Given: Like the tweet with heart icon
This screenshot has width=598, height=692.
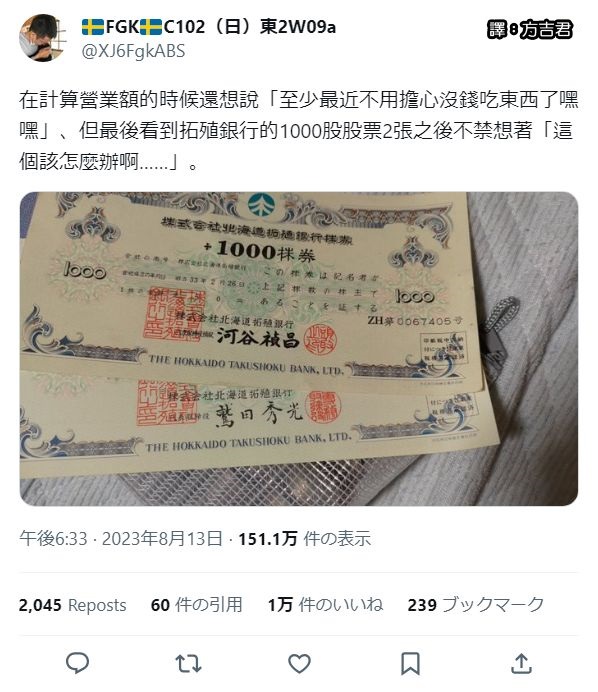Looking at the screenshot, I should point(299,663).
